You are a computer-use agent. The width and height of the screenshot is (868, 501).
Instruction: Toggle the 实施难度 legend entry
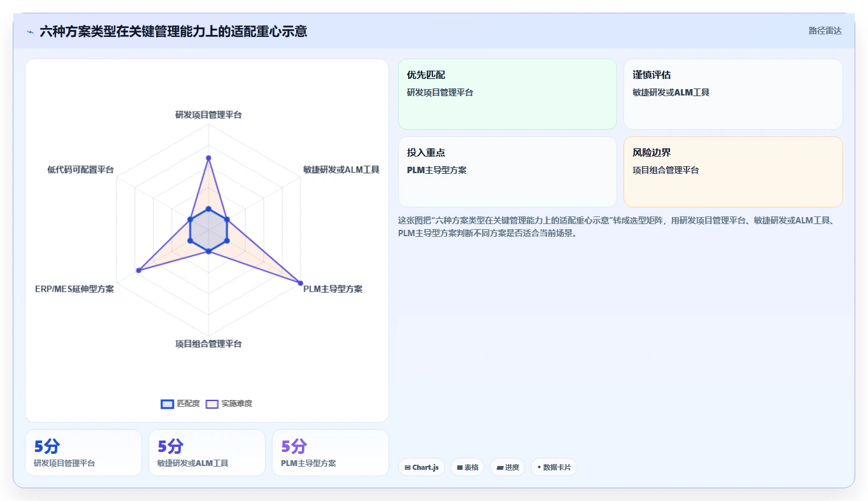[229, 404]
